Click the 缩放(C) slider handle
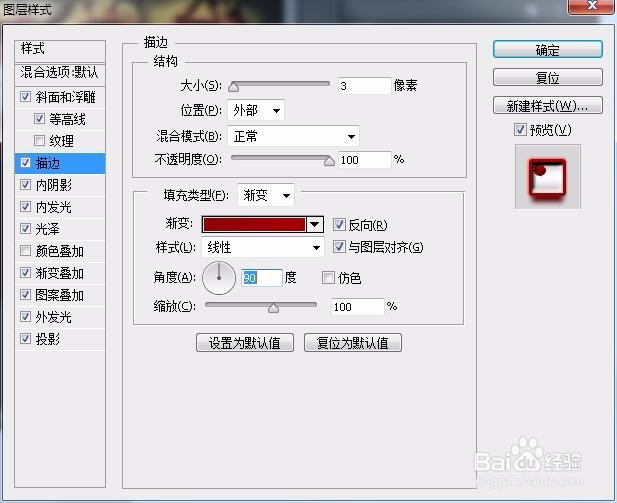This screenshot has height=503, width=617. click(273, 307)
